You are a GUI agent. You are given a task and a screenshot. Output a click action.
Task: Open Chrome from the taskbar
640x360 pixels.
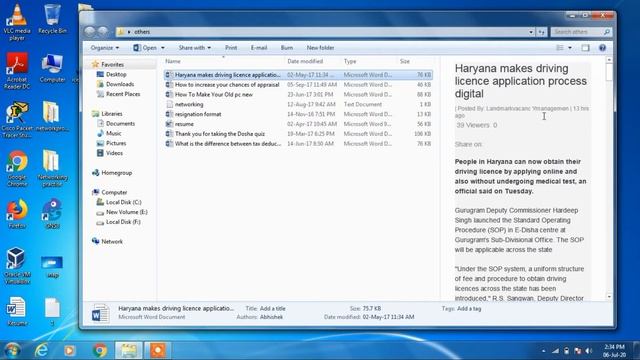[x=100, y=350]
